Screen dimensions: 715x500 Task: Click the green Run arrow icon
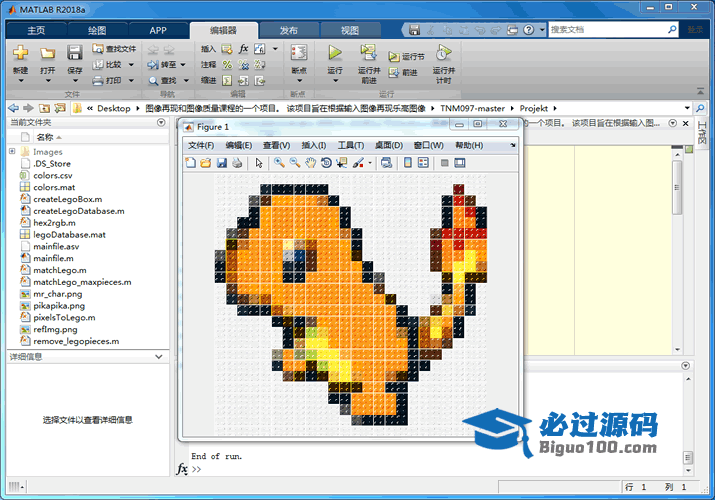tap(335, 52)
